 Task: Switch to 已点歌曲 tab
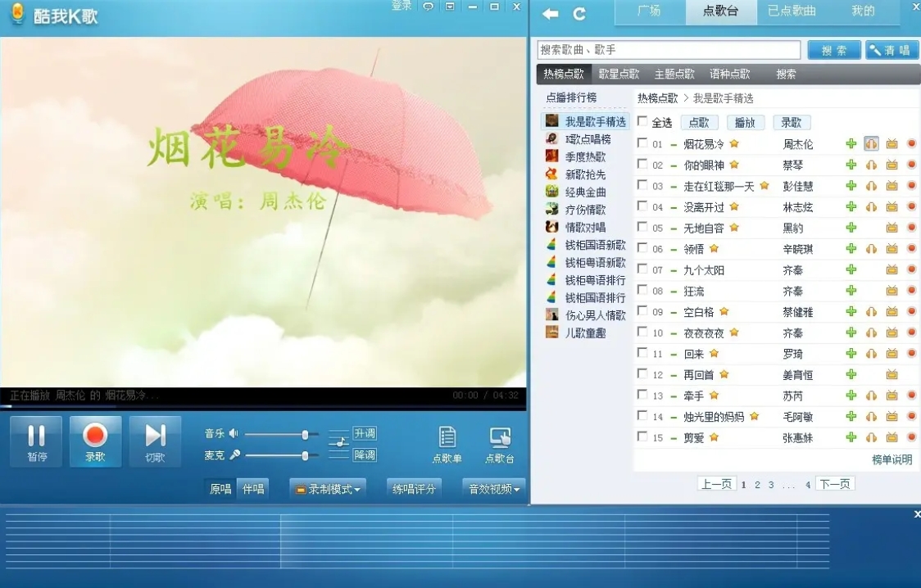[x=792, y=11]
